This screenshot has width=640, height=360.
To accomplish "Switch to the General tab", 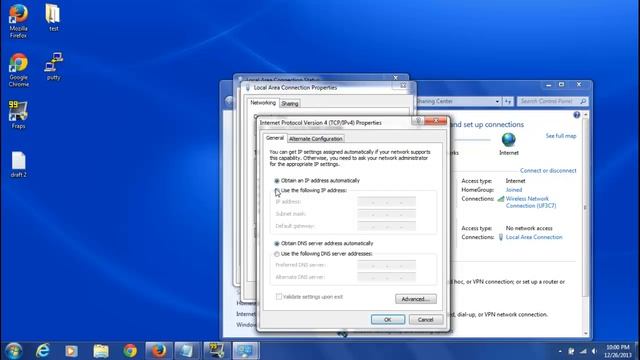I will click(275, 138).
